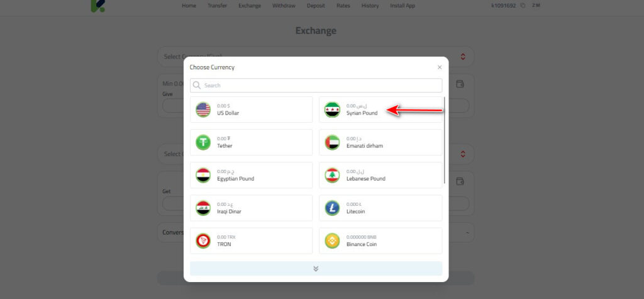Open the second Select Currency dropdown arrows
Viewport: 644px width, 299px height.
pos(463,154)
